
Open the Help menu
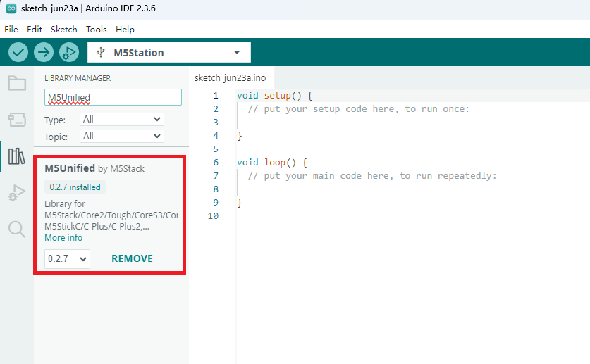tap(125, 30)
